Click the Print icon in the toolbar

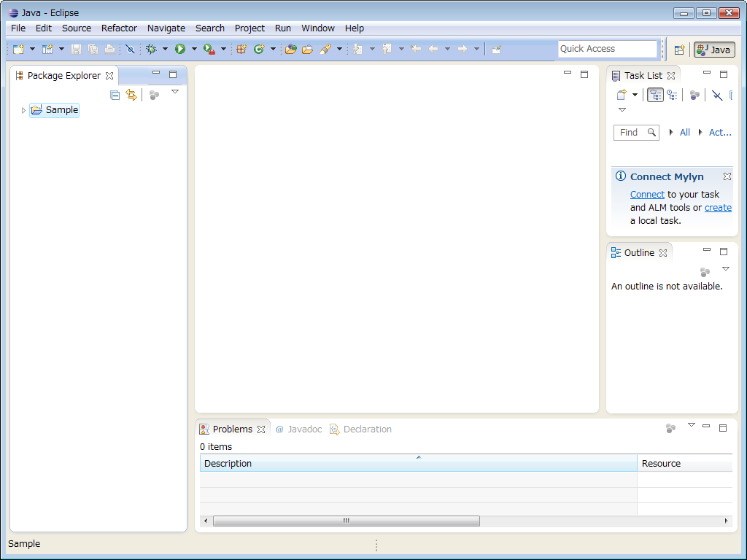pyautogui.click(x=109, y=49)
